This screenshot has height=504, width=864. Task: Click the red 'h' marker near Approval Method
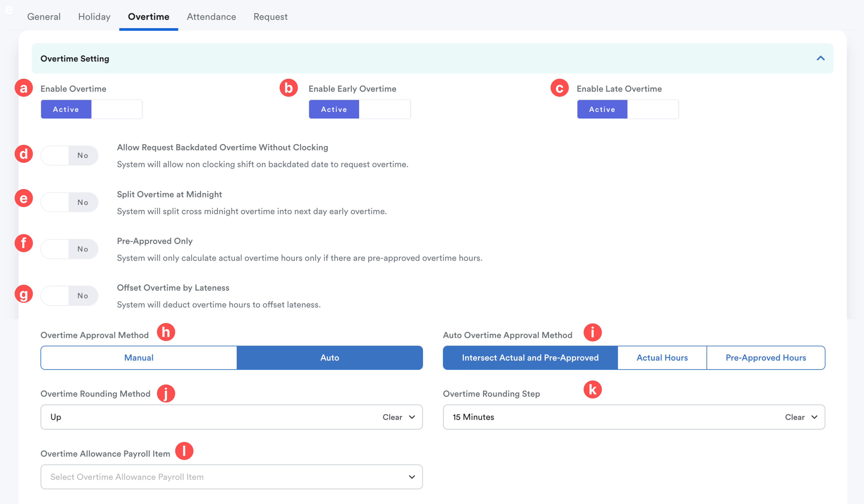click(x=166, y=332)
